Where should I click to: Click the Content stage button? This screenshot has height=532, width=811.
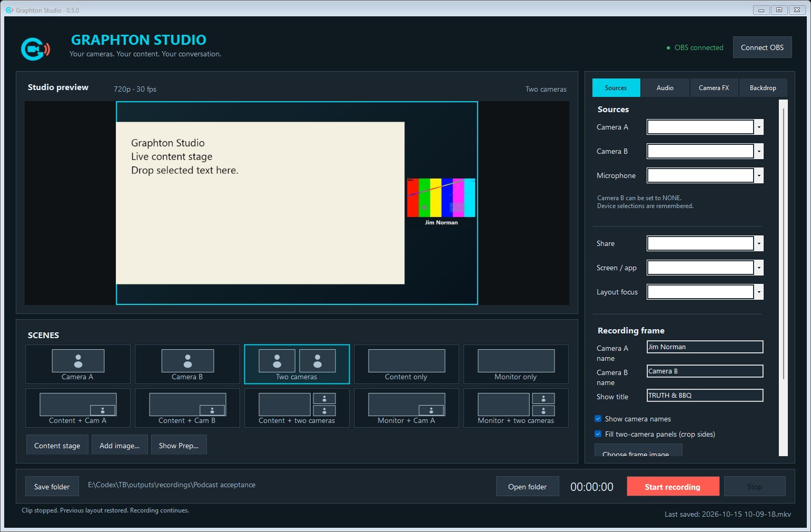coord(57,446)
